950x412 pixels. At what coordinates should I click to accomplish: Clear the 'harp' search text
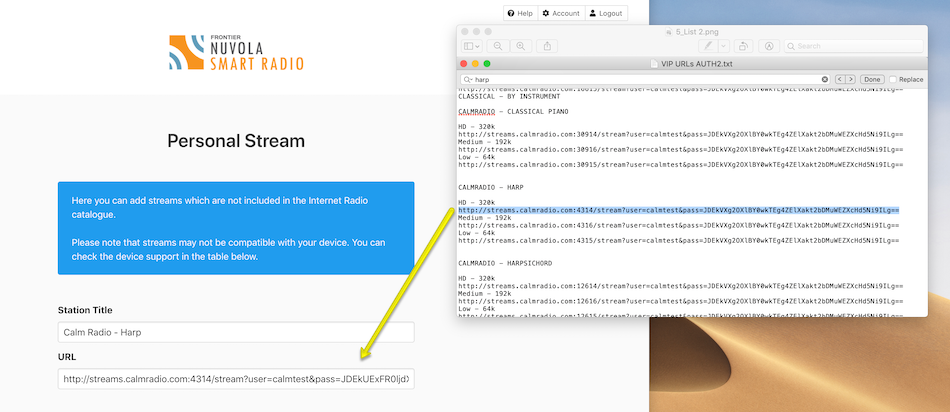(825, 79)
